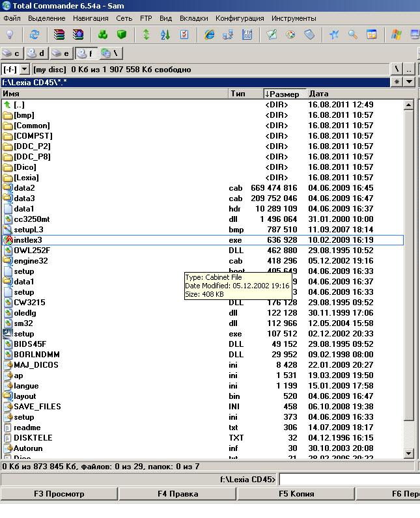Viewport: 420px width, 518px height.
Task: Go to root directory backslash button
Action: [397, 70]
